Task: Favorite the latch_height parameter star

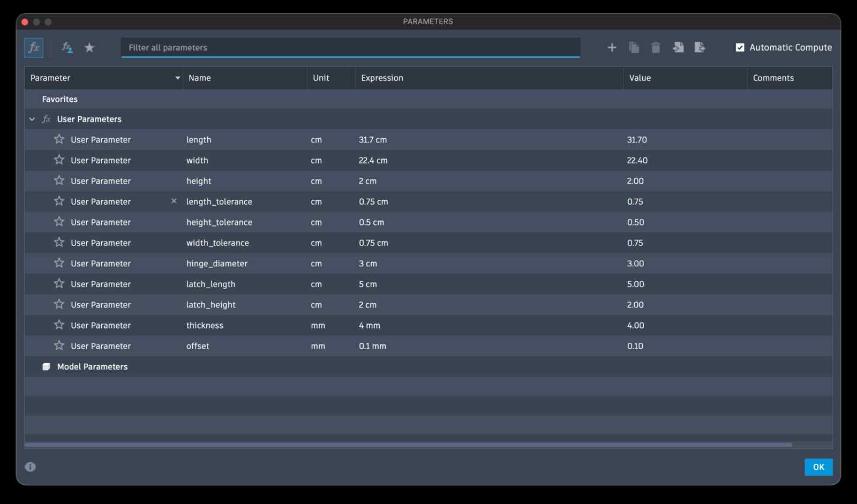Action: 59,304
